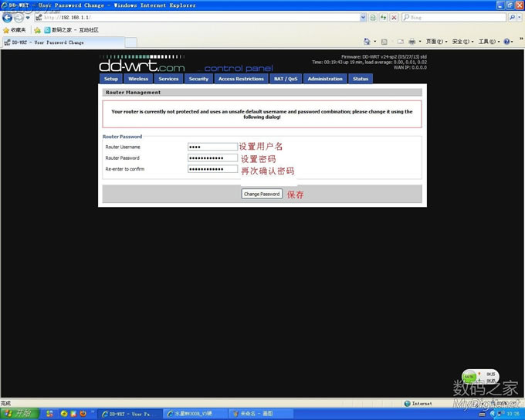This screenshot has width=525, height=420.
Task: Switch to the Wireless tab
Action: click(x=138, y=79)
